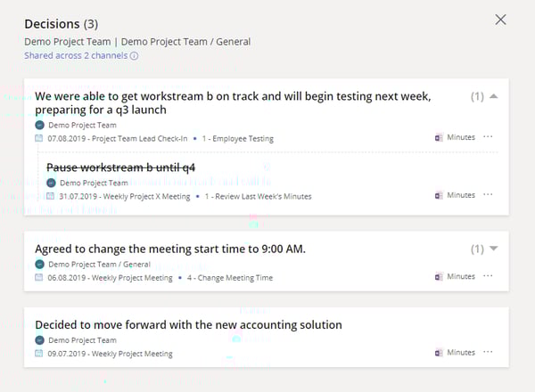Open more options for workstream b testing decision
Screen dimensions: 535x392
488,138
